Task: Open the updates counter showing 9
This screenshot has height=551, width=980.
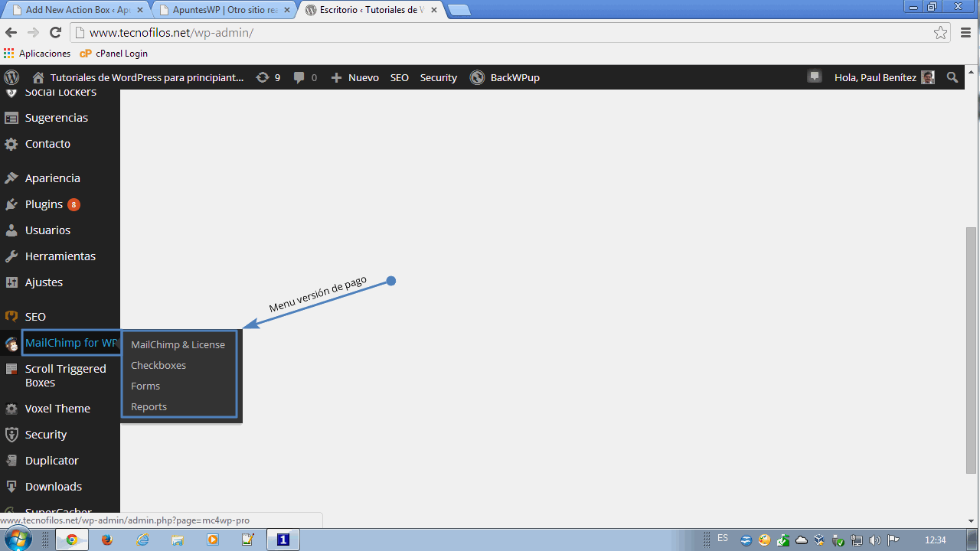Action: pyautogui.click(x=268, y=77)
